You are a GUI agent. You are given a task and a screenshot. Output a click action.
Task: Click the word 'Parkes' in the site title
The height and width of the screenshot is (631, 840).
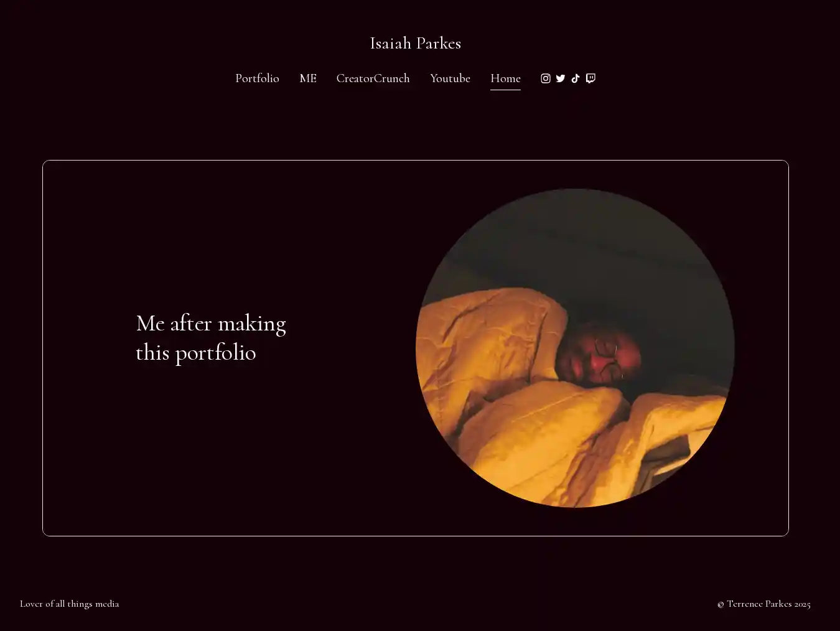(439, 43)
